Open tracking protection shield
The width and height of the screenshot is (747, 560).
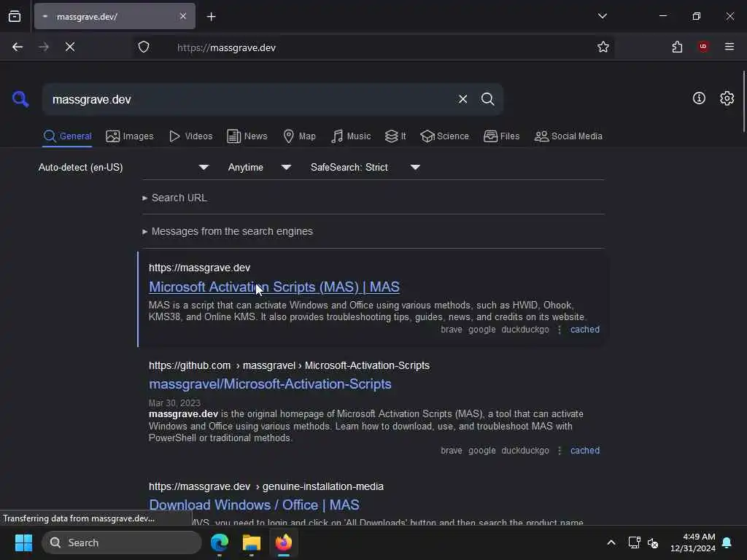click(x=144, y=47)
